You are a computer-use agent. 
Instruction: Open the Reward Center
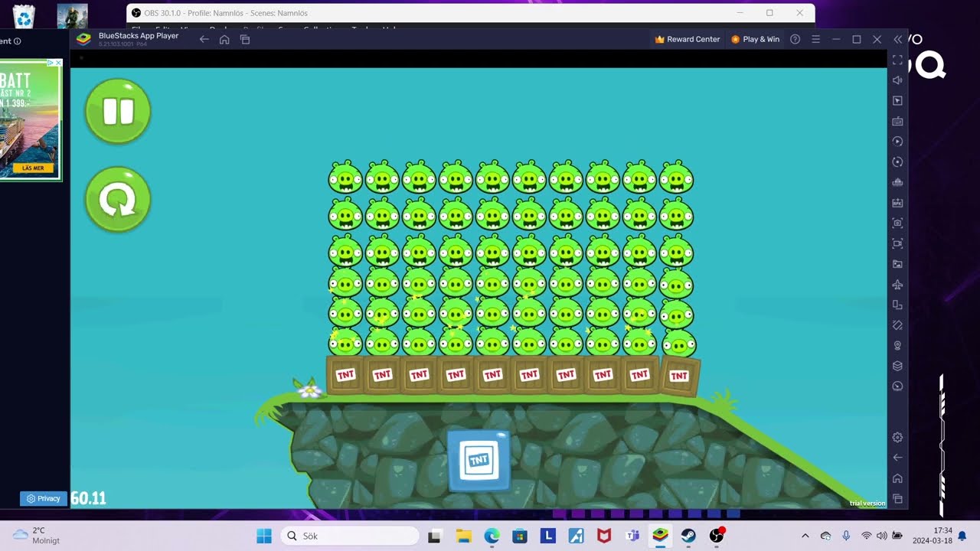[x=687, y=39]
